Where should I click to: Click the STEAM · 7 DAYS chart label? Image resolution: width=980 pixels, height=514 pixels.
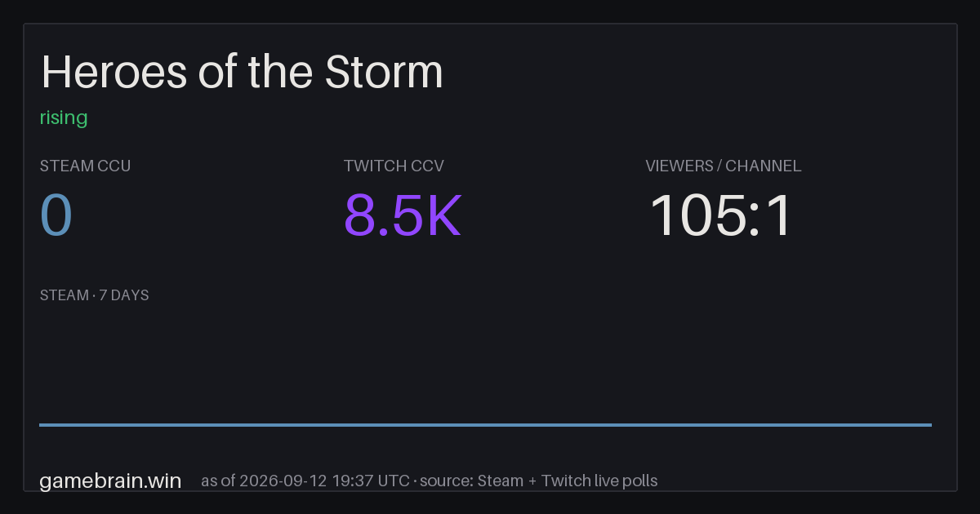94,295
